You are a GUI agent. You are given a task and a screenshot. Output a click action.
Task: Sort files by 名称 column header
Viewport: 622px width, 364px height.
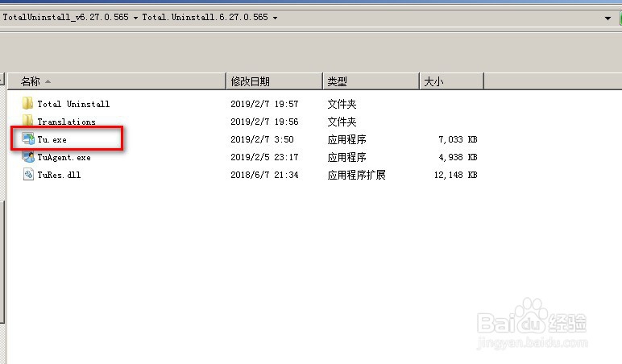117,81
